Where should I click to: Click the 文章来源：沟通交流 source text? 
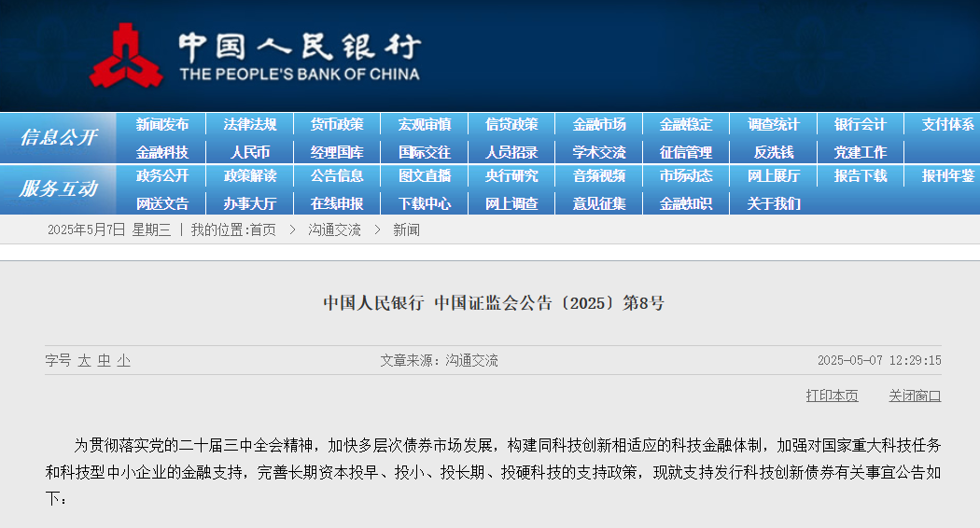(440, 360)
